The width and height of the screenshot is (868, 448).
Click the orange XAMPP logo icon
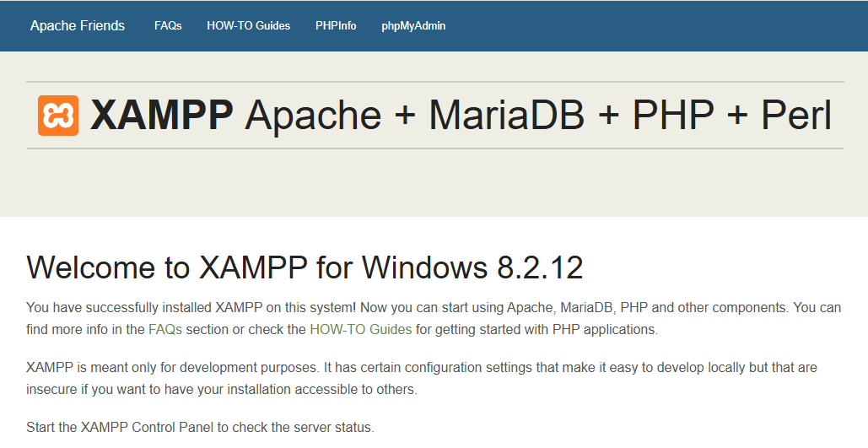coord(58,116)
